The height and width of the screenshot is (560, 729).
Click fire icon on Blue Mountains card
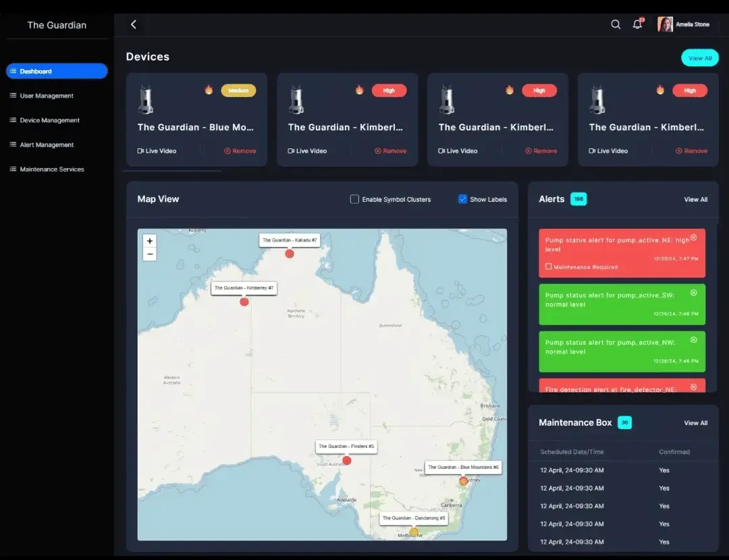click(209, 90)
